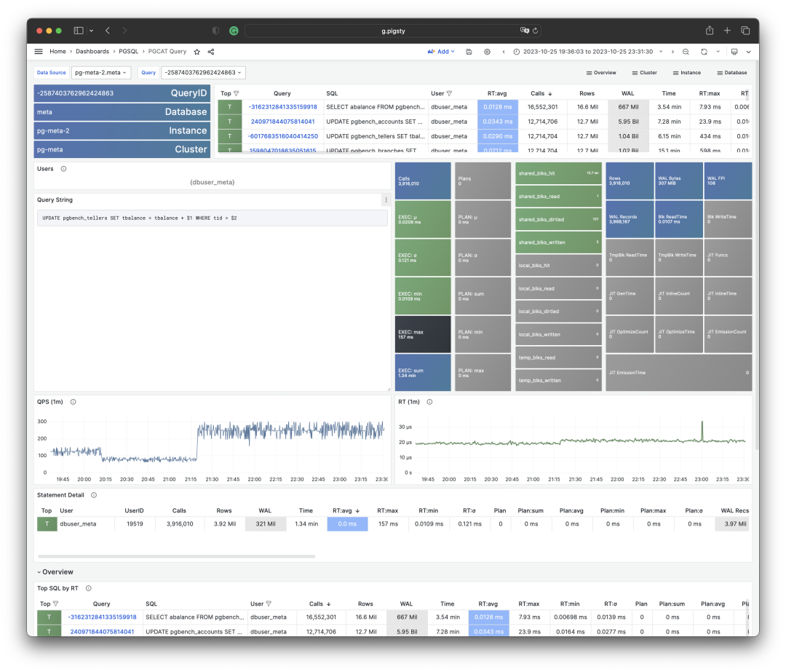This screenshot has height=672, width=786.
Task: Show info tooltip for QPS (1m) panel
Action: [73, 402]
